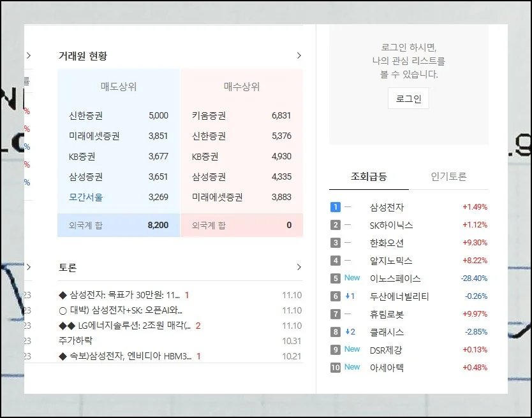Screen dimensions: 532x418
Task: Click rank 4 badge beside 알지노믹스
Action: click(x=336, y=261)
